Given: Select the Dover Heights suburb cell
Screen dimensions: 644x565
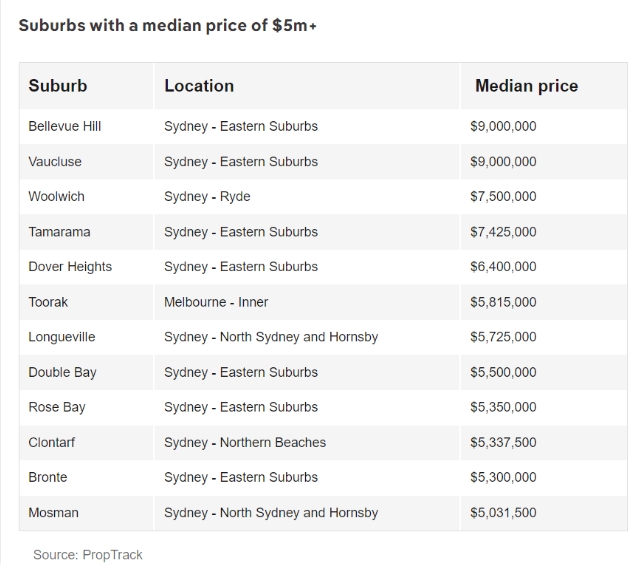Looking at the screenshot, I should [86, 267].
